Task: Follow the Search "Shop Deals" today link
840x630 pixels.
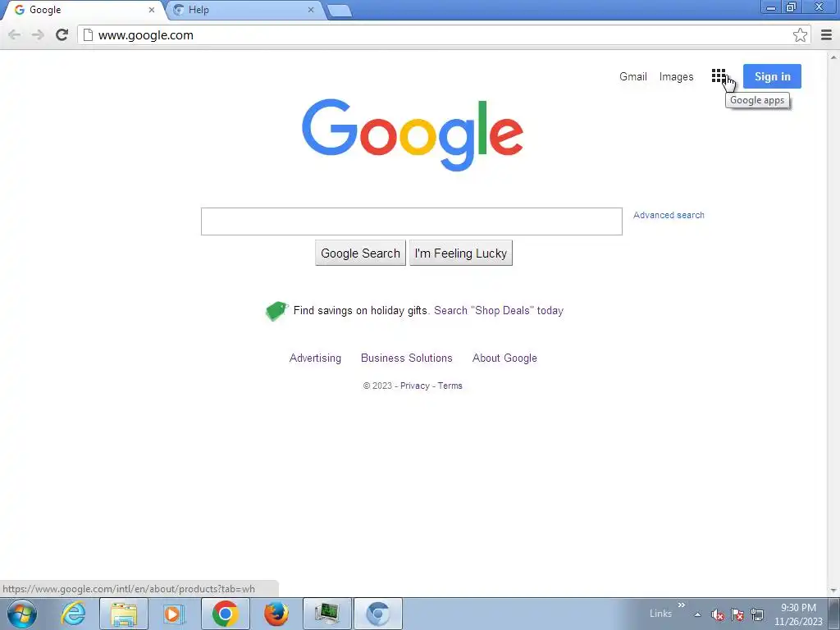Action: click(499, 311)
